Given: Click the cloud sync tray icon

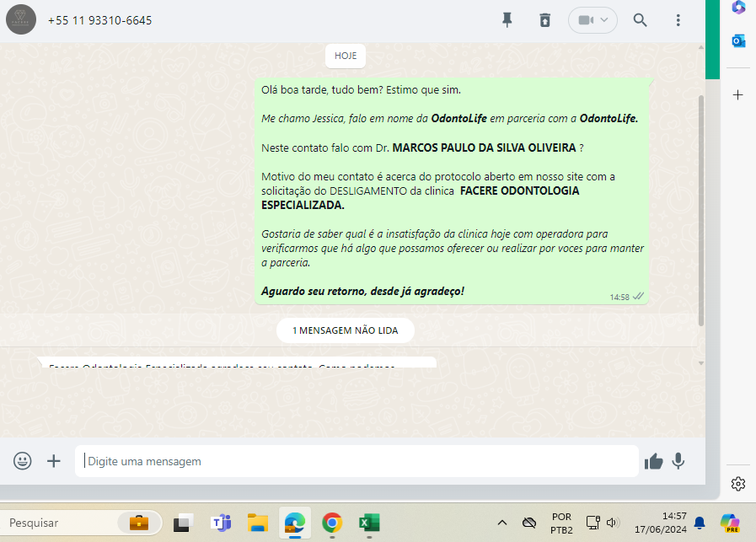Looking at the screenshot, I should pyautogui.click(x=529, y=523).
